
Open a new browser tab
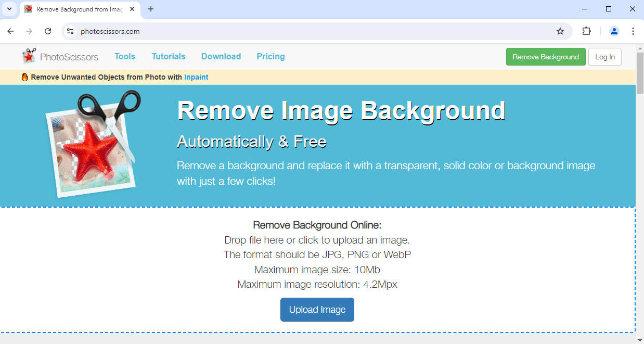pyautogui.click(x=151, y=9)
